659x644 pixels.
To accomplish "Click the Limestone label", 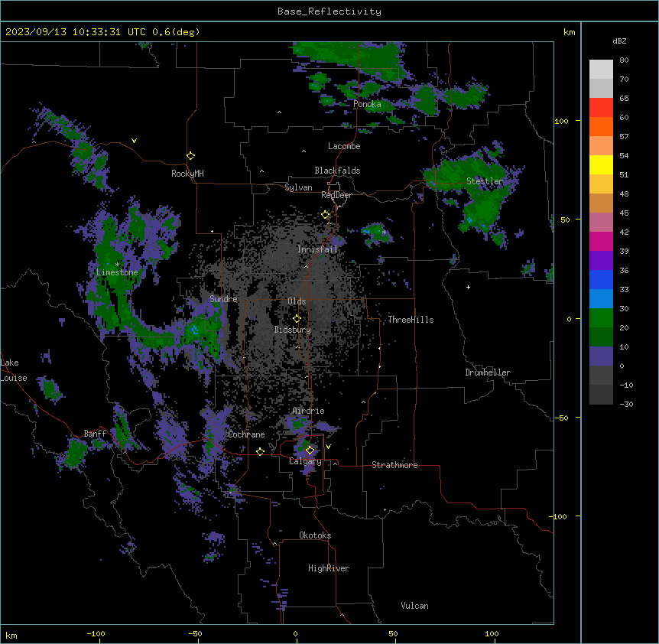I will tap(117, 272).
